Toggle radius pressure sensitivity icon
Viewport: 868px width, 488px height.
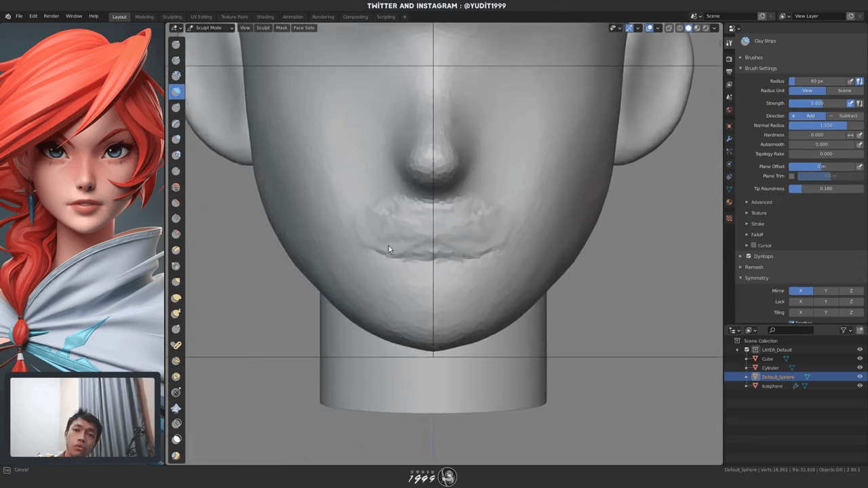click(850, 81)
